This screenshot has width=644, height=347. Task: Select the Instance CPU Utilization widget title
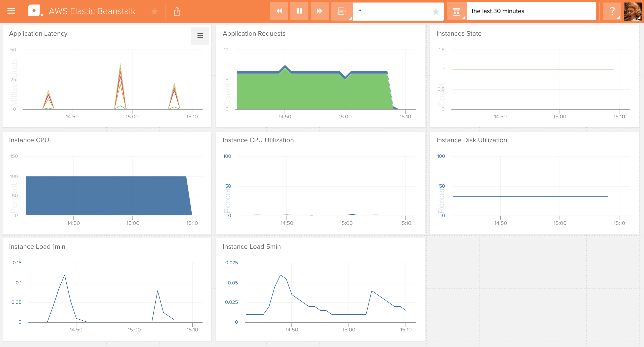click(258, 140)
